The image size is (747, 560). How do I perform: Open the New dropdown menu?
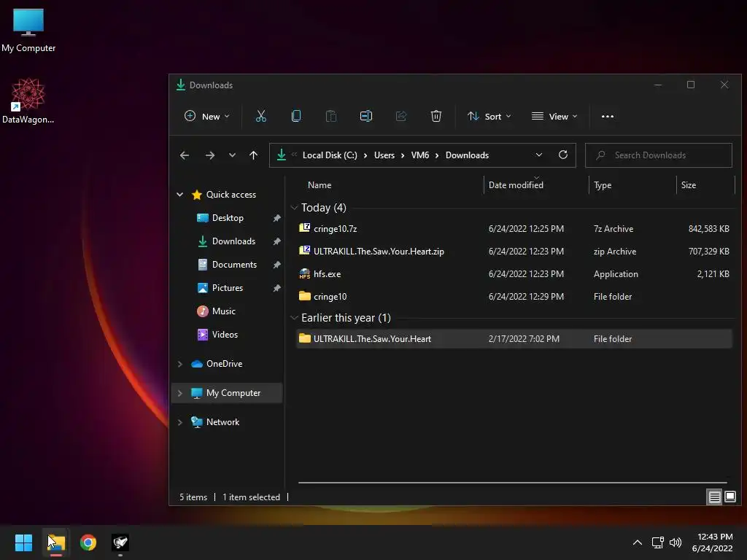[206, 116]
